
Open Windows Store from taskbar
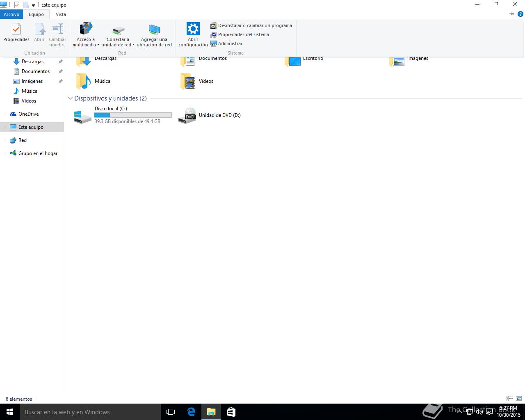tap(231, 412)
